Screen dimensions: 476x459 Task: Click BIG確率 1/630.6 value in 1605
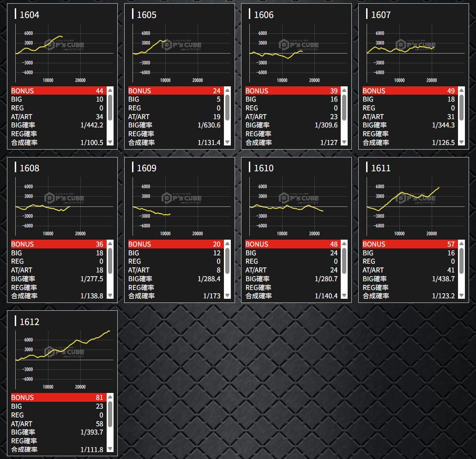click(209, 125)
